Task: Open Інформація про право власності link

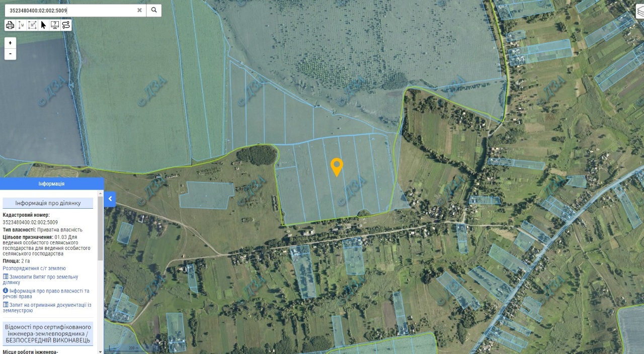Action: point(46,294)
